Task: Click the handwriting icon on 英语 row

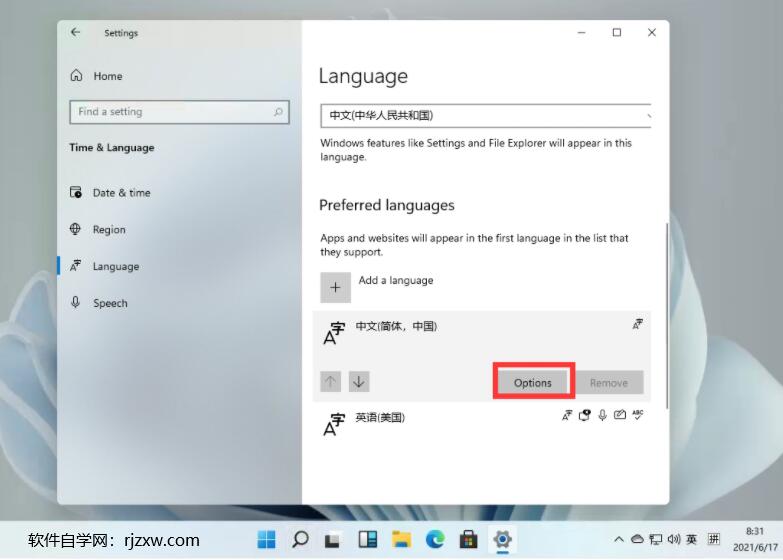Action: pos(620,415)
